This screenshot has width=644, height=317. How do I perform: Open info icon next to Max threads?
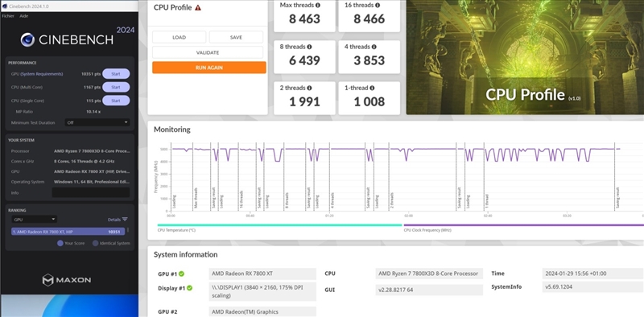tap(318, 6)
